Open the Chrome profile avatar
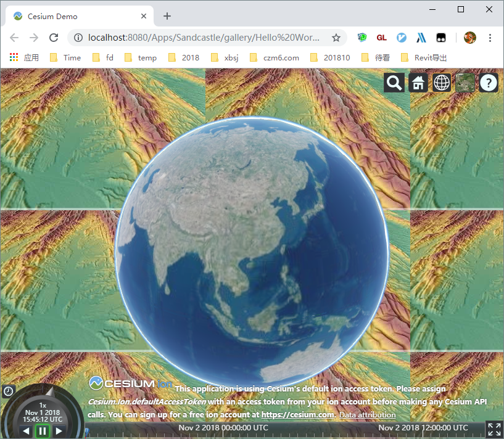Viewport: 504px width, 439px height. pos(469,38)
